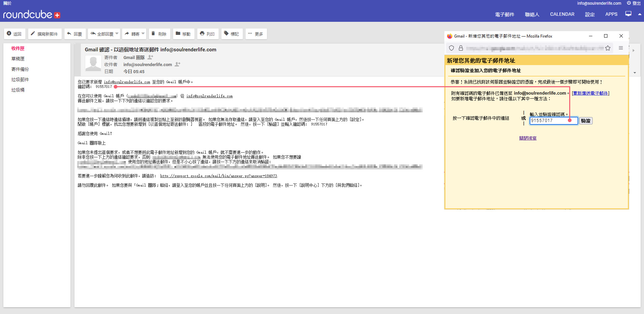Image resolution: width=644 pixels, height=314 pixels.
Task: Collapse the header with the up arrow
Action: pos(640,14)
